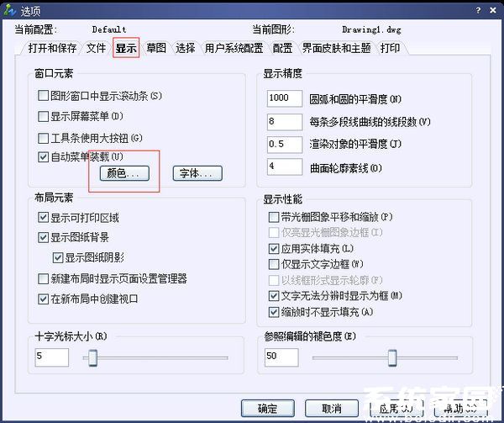The height and width of the screenshot is (423, 504).
Task: Go to the 界面皮肤和主题 tab
Action: pos(337,49)
